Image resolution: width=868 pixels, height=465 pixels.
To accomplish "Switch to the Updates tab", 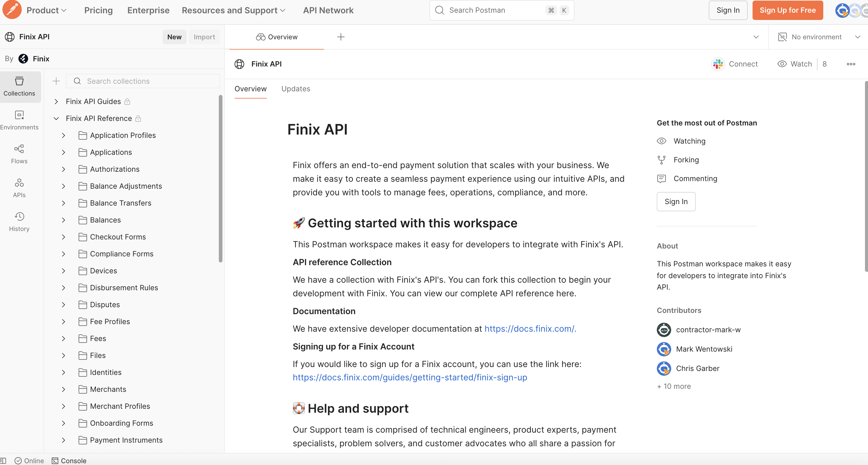I will point(296,89).
